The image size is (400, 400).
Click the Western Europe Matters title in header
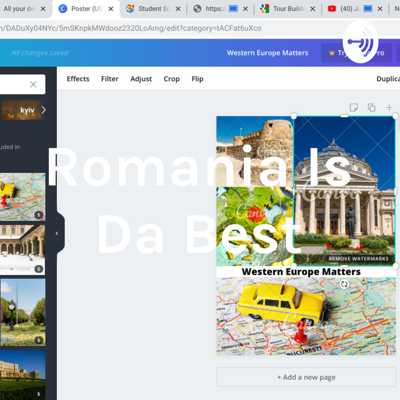[x=267, y=53]
